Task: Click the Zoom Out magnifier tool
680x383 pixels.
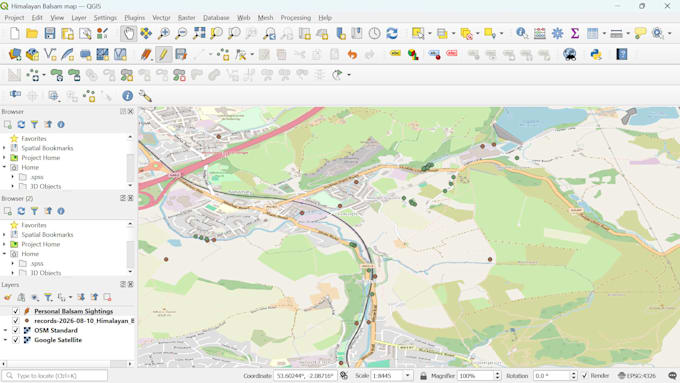Action: point(181,33)
